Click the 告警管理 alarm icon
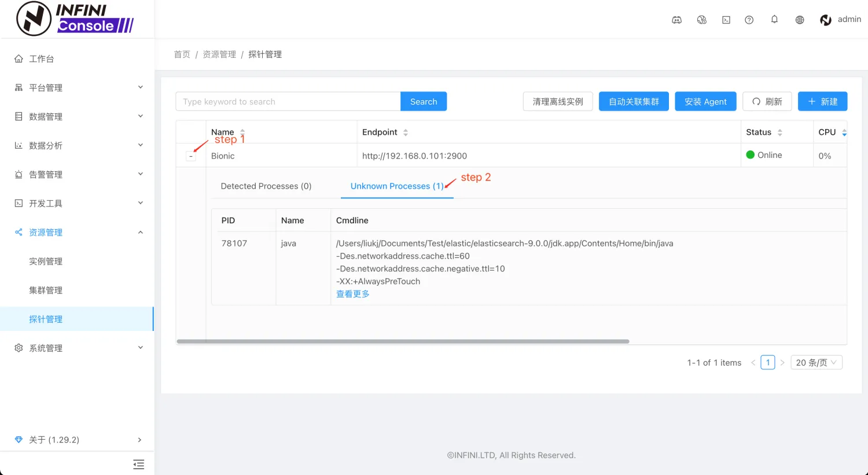This screenshot has height=475, width=868. (19, 174)
